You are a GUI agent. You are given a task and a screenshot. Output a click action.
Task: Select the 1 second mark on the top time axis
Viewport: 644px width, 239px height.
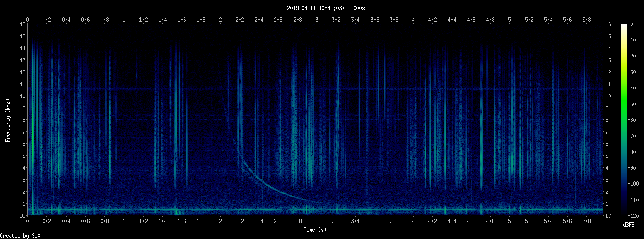124,20
